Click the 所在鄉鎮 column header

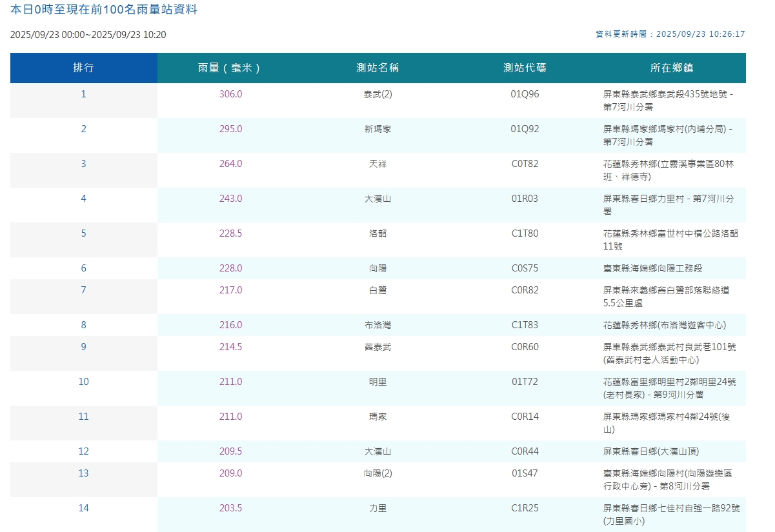click(x=672, y=68)
